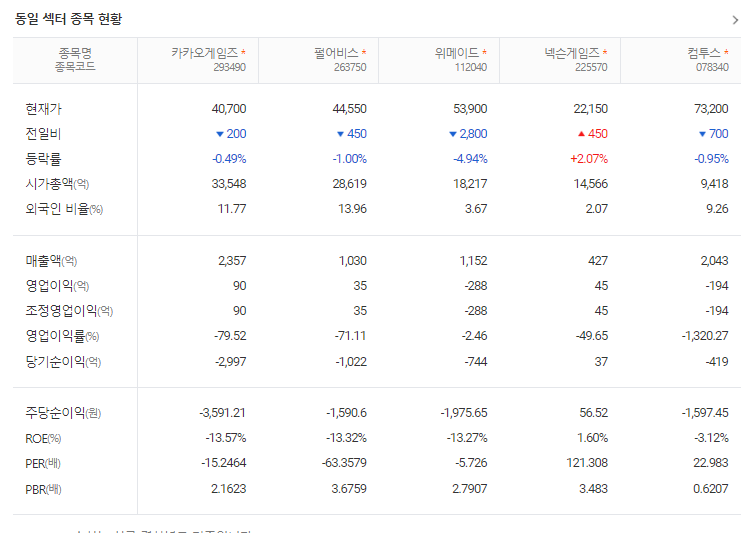Click the PER(배) row label
Screen dimensions: 751x533
(x=43, y=464)
